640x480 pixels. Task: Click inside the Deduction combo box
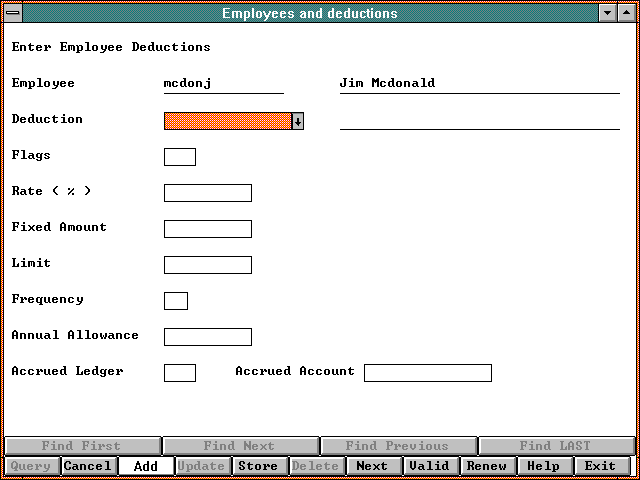click(x=227, y=121)
